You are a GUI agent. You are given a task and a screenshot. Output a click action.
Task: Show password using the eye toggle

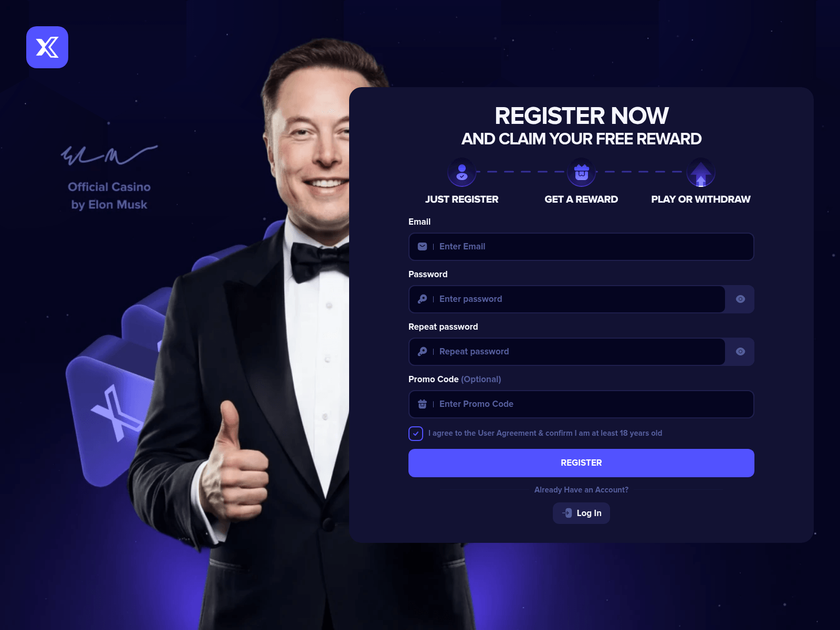740,299
